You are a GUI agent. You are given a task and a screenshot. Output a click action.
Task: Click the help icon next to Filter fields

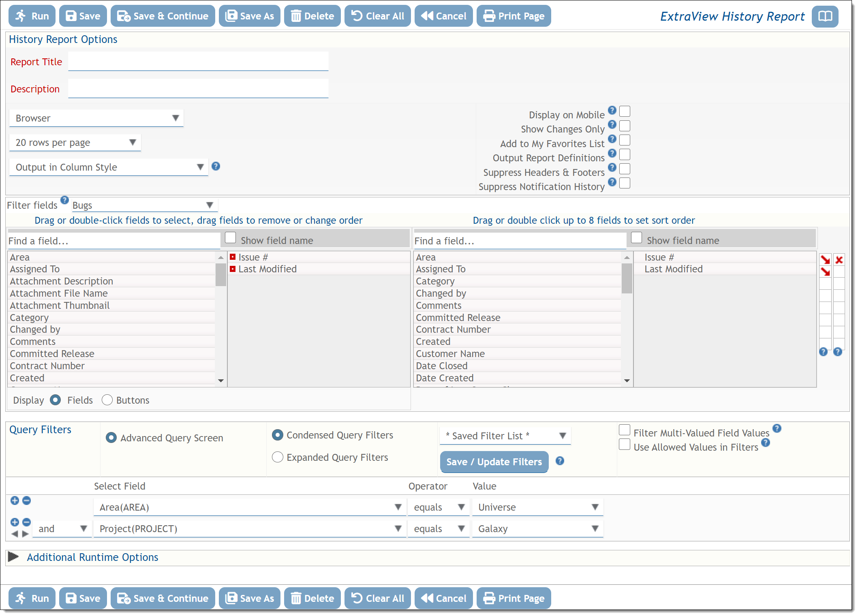click(x=64, y=200)
